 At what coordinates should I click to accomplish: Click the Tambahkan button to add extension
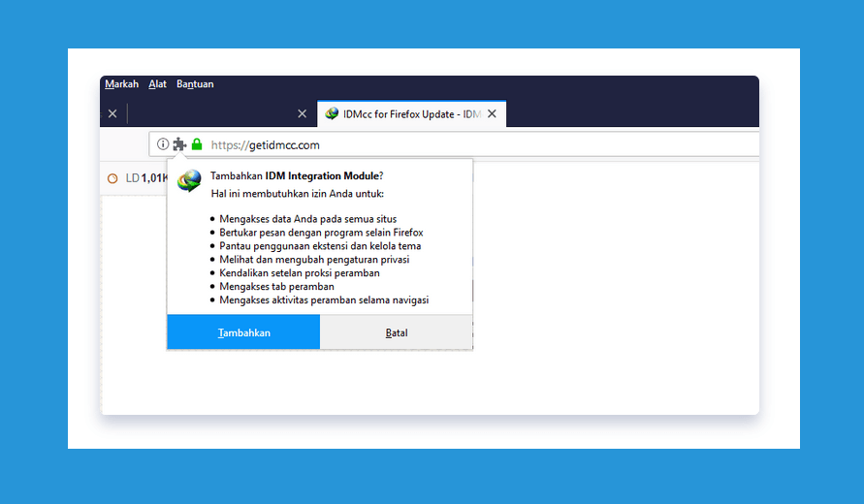point(243,332)
